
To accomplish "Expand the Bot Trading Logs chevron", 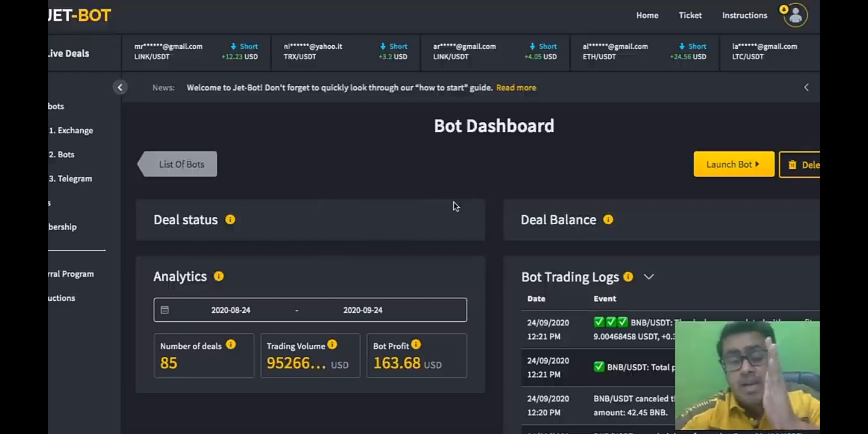I will 649,277.
